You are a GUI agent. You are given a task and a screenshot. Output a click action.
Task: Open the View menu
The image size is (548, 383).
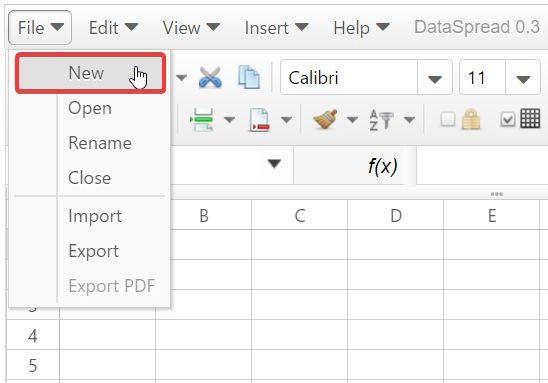(191, 28)
